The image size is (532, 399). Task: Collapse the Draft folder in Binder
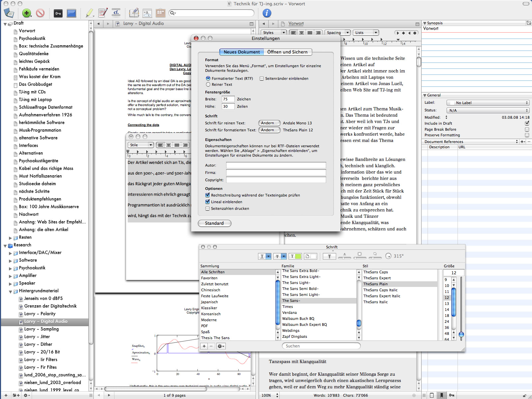[5, 24]
